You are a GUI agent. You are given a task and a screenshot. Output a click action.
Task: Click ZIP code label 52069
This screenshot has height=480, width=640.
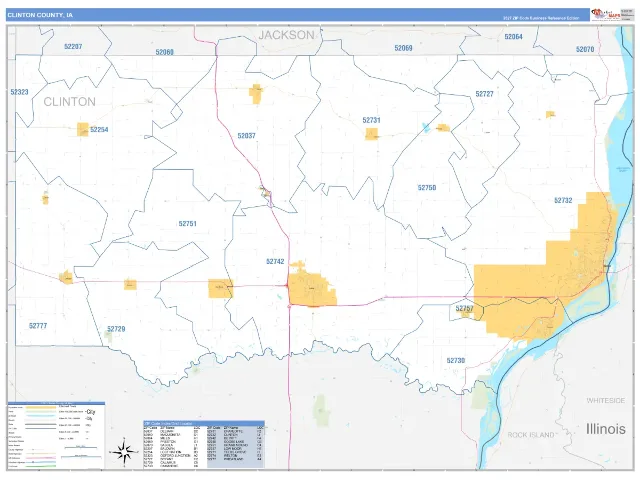click(403, 48)
